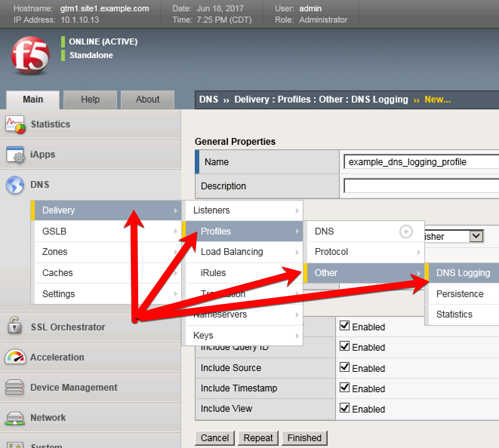This screenshot has width=499, height=448.
Task: Switch to the Main tab
Action: 33,100
